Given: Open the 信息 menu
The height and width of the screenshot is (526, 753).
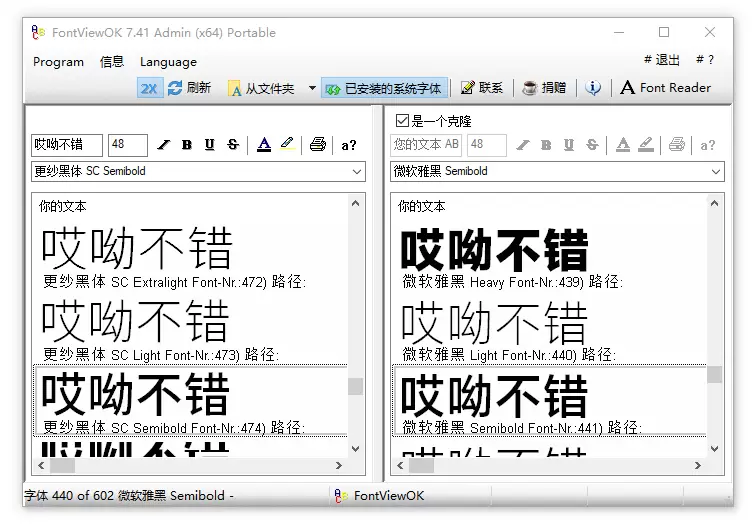Looking at the screenshot, I should (x=112, y=61).
